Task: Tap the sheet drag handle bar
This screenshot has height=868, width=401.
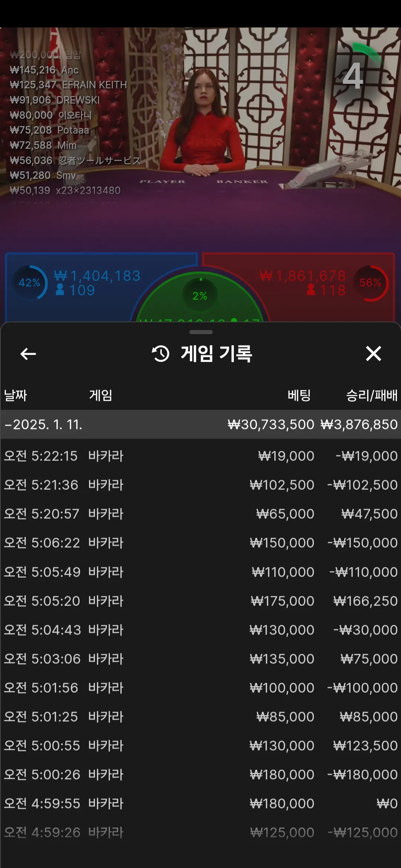Action: pyautogui.click(x=201, y=332)
